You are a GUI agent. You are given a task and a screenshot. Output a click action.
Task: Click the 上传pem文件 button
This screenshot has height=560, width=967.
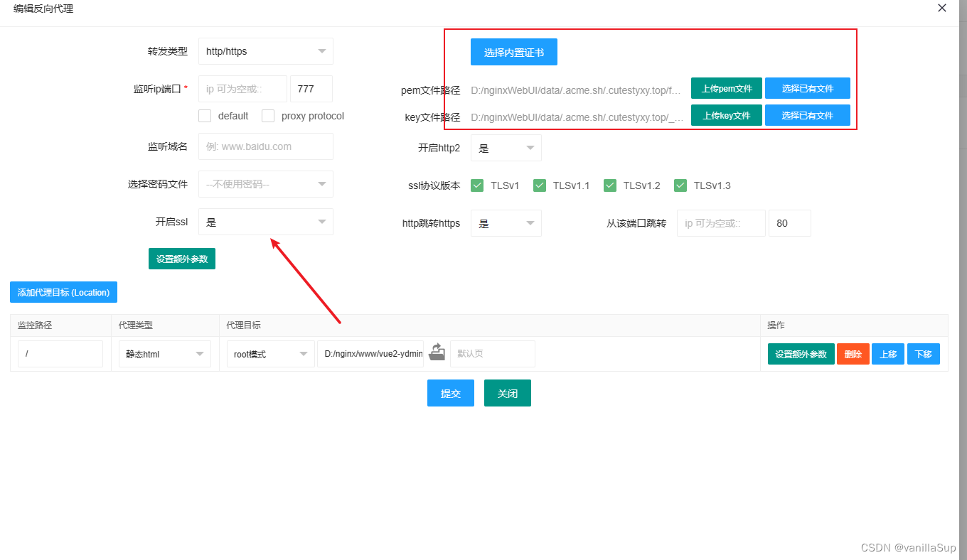pos(727,88)
